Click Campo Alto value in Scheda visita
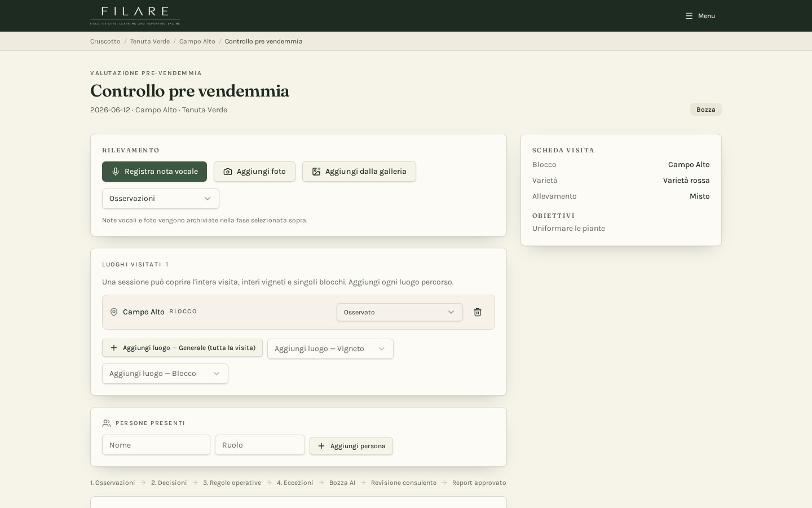Image resolution: width=812 pixels, height=508 pixels. [x=689, y=165]
